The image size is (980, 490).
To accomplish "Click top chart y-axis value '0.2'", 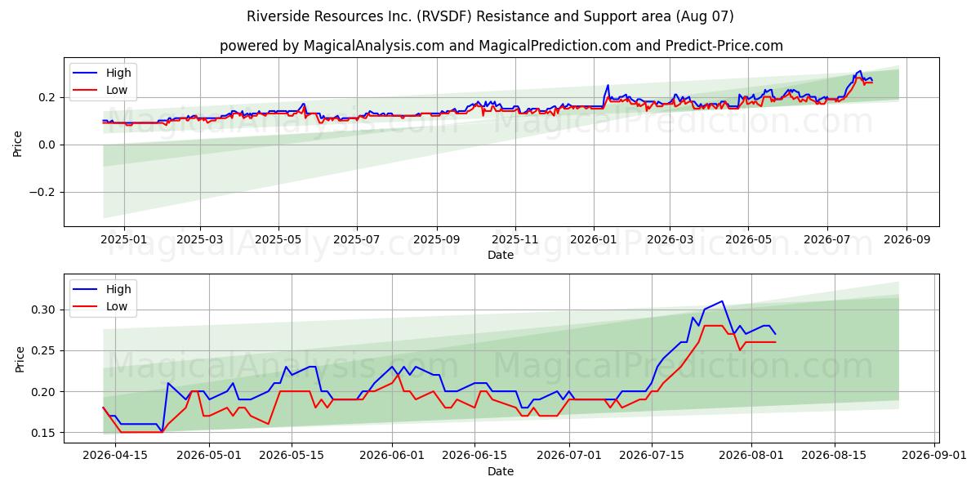I will point(48,97).
